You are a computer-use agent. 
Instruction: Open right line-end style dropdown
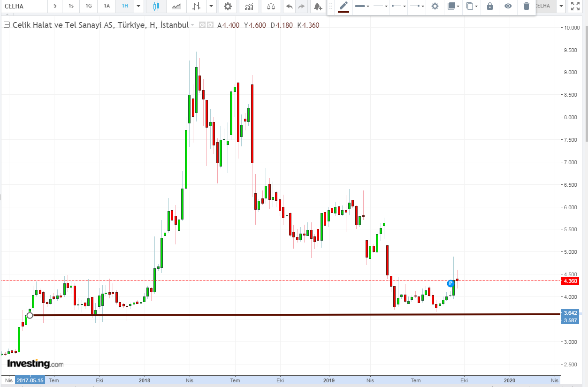pos(417,6)
